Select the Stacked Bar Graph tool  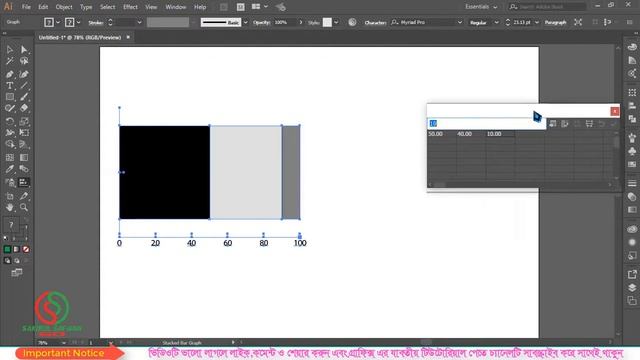[24, 182]
